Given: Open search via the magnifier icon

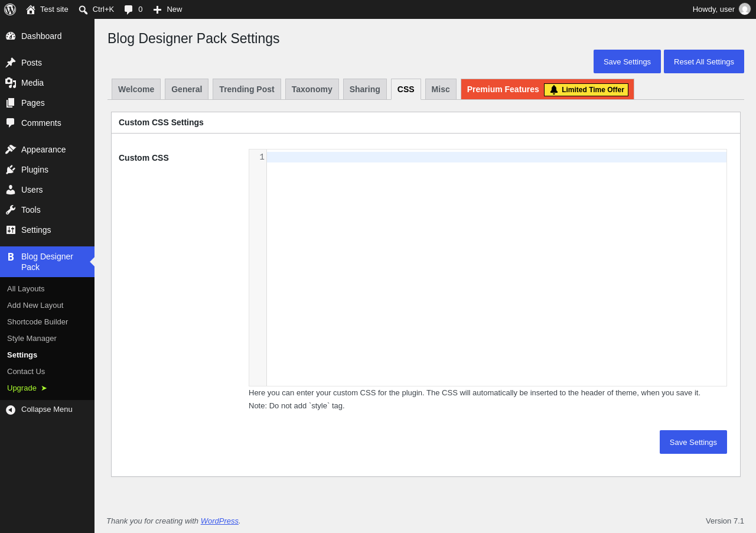Looking at the screenshot, I should point(83,9).
